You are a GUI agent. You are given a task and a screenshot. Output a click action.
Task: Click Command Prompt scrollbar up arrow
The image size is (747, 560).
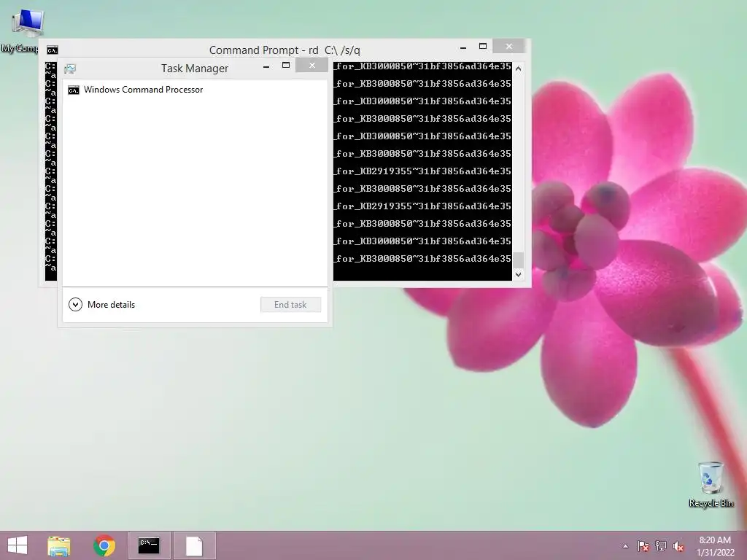(519, 69)
